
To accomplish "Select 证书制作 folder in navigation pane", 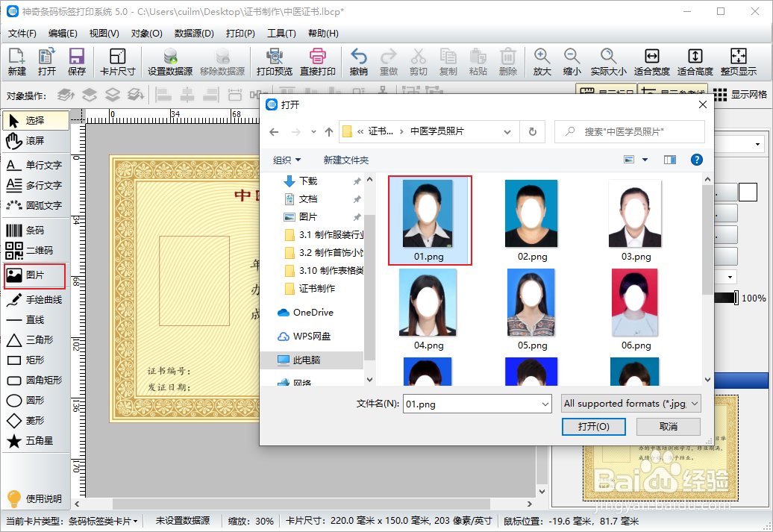I will (316, 289).
